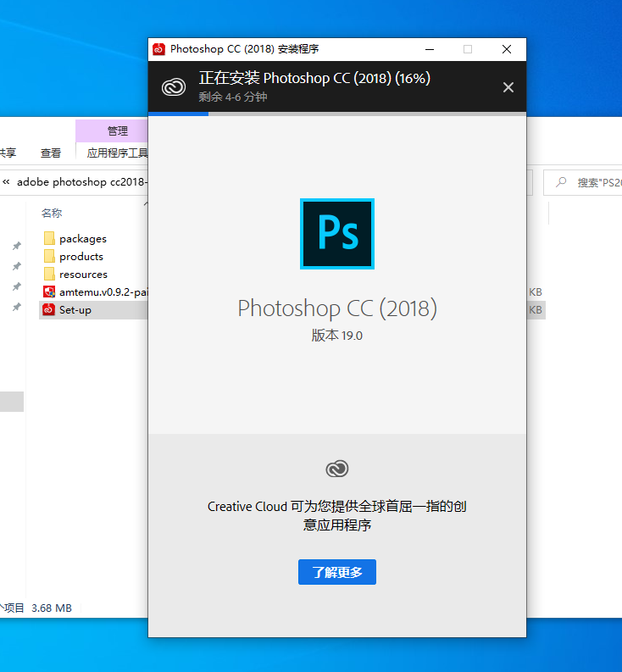Screen dimensions: 622x672
Task: Sort files by the 名称 column header
Action: (x=52, y=213)
